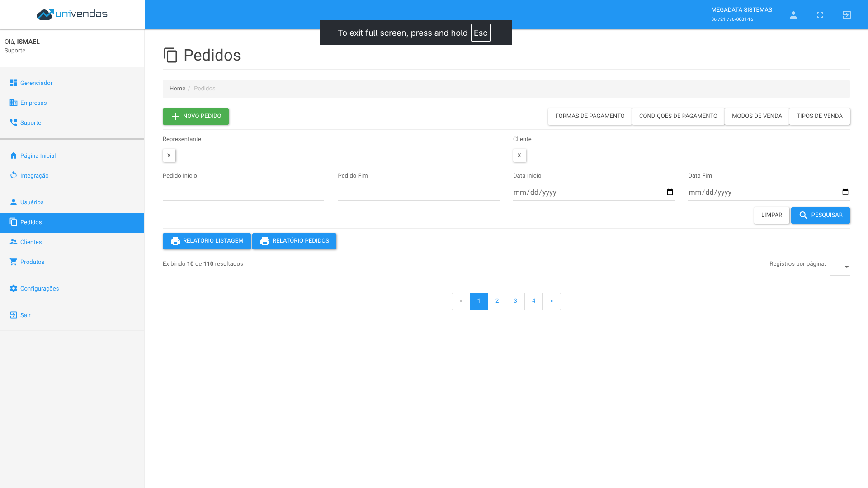Navigate to Página Inicial via house icon
This screenshot has height=488, width=868.
coord(14,155)
